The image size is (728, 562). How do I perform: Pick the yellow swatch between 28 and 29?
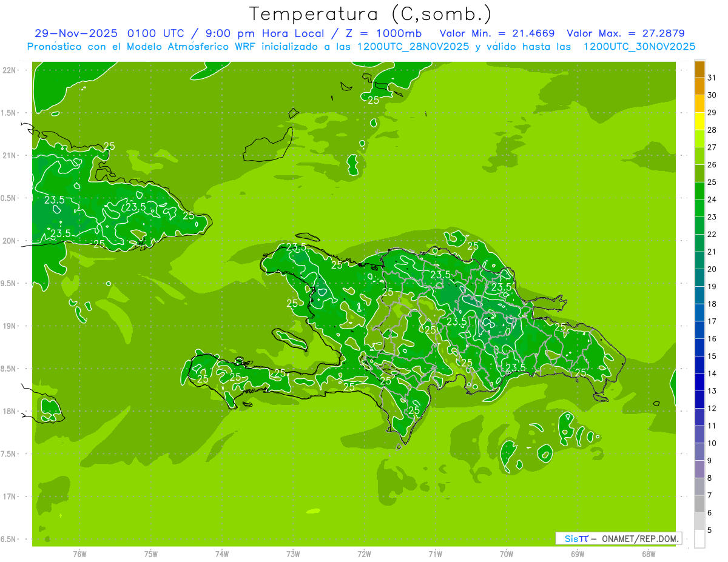699,121
